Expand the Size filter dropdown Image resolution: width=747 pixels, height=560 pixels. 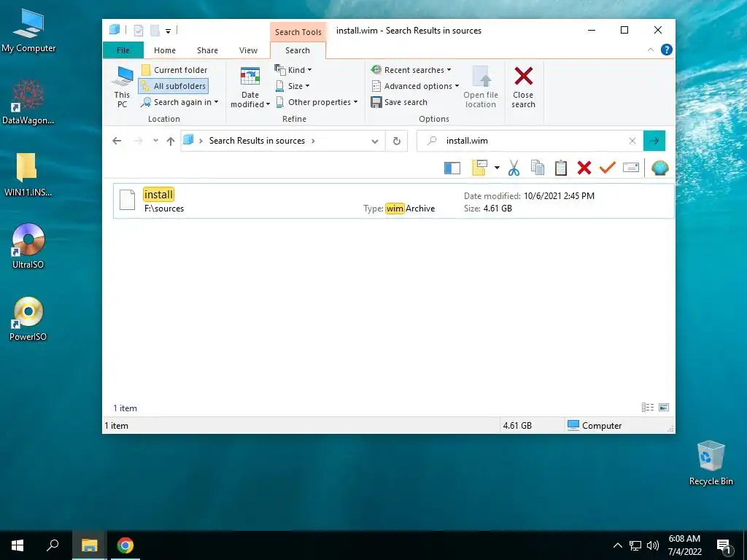tap(293, 86)
